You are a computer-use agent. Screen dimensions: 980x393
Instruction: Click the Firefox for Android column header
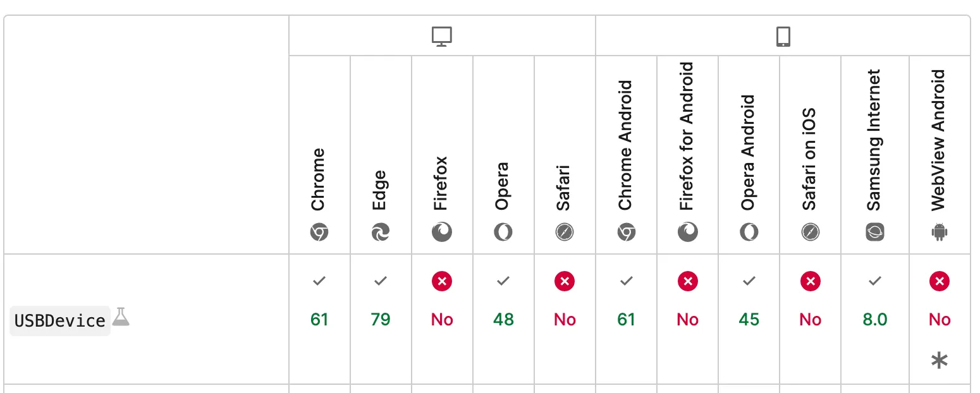click(x=687, y=136)
